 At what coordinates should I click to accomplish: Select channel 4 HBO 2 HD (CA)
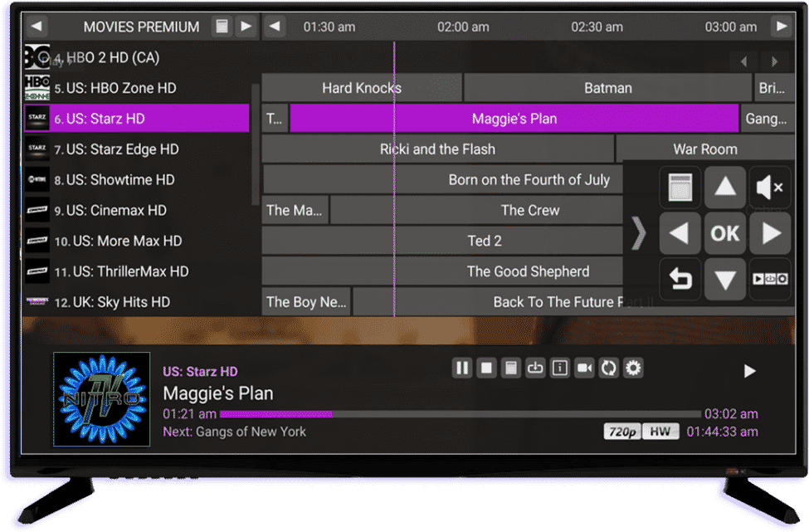point(137,57)
